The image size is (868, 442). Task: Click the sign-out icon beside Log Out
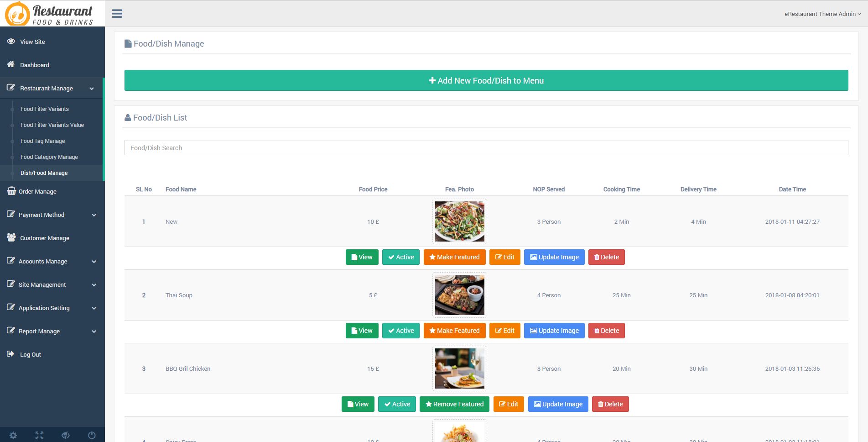(x=10, y=354)
